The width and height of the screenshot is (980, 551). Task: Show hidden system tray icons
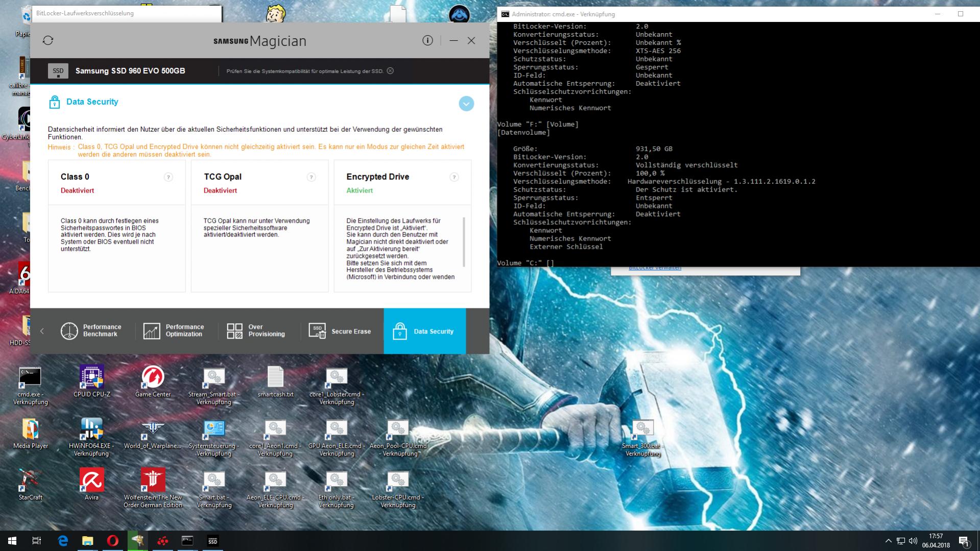[888, 541]
